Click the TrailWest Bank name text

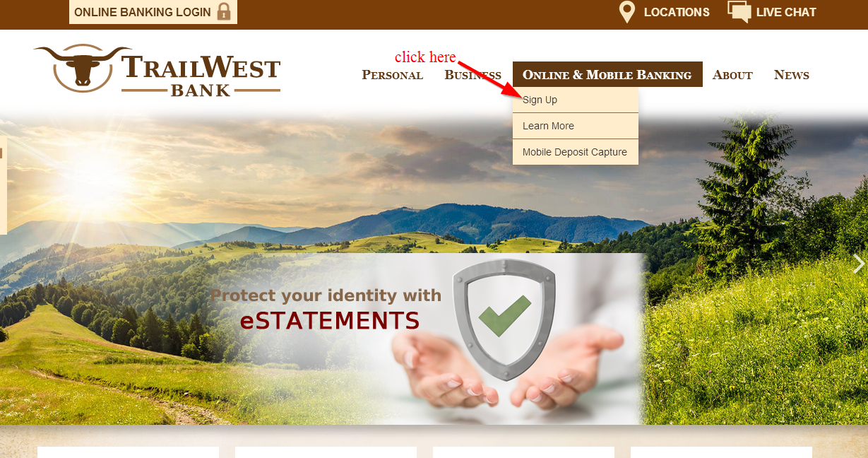[x=201, y=76]
